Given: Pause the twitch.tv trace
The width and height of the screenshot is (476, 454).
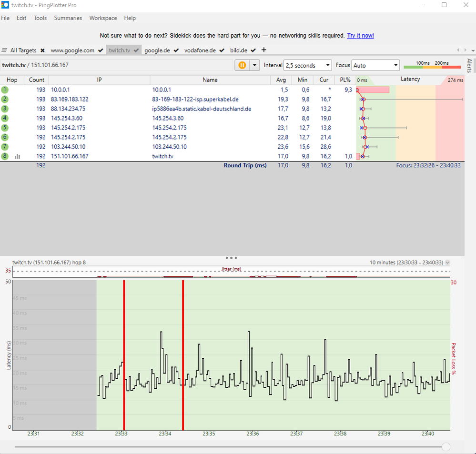Looking at the screenshot, I should click(x=242, y=65).
